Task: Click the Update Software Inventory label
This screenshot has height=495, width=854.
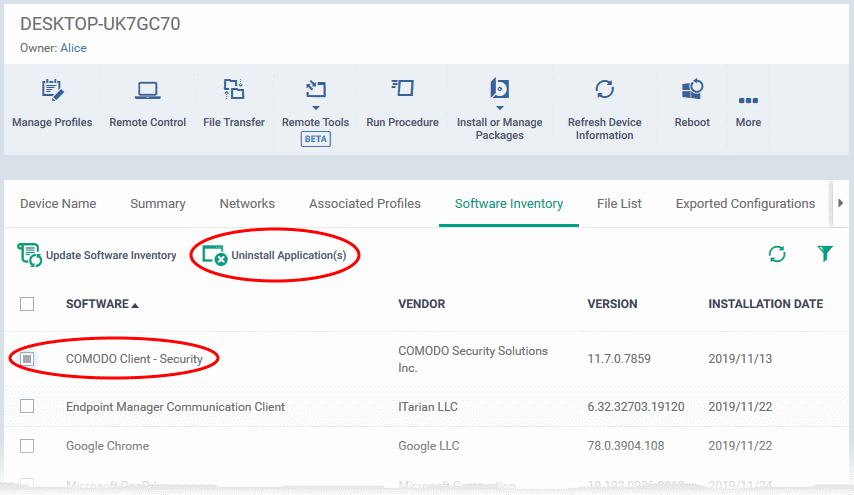Action: click(x=111, y=255)
